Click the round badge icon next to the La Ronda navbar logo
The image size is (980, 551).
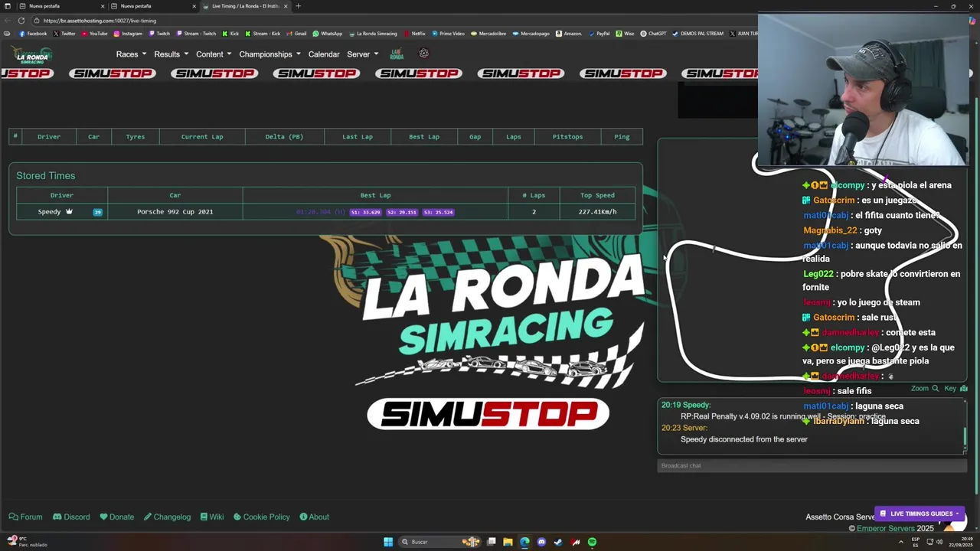coord(423,54)
